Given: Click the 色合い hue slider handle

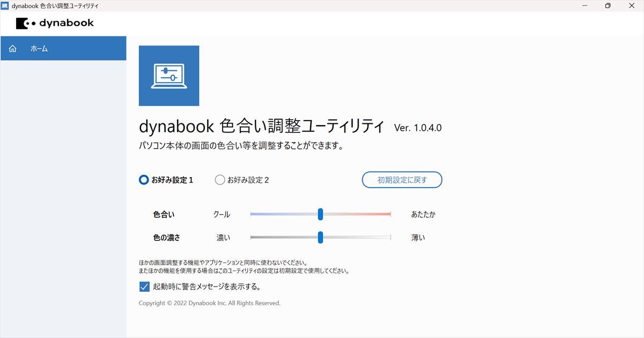Looking at the screenshot, I should pyautogui.click(x=320, y=214).
